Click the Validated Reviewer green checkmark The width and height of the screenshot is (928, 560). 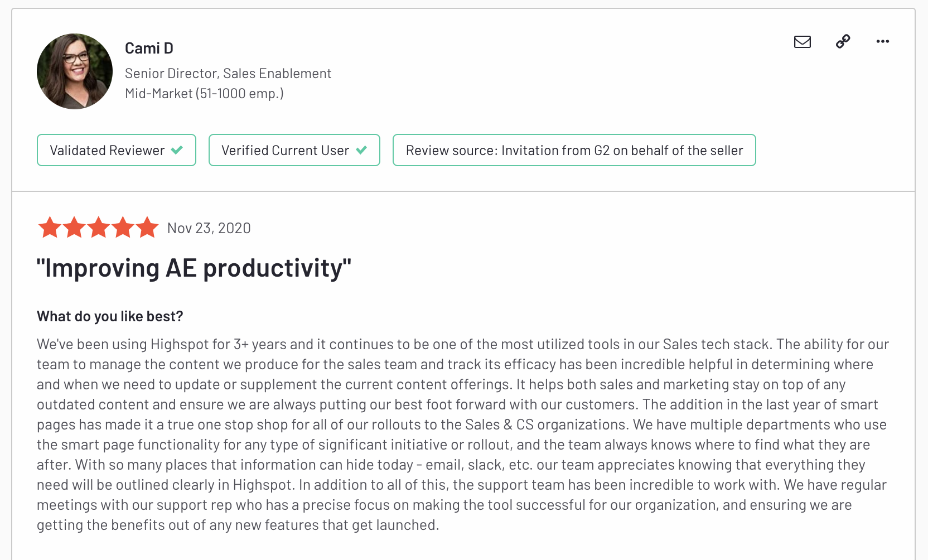pyautogui.click(x=177, y=150)
